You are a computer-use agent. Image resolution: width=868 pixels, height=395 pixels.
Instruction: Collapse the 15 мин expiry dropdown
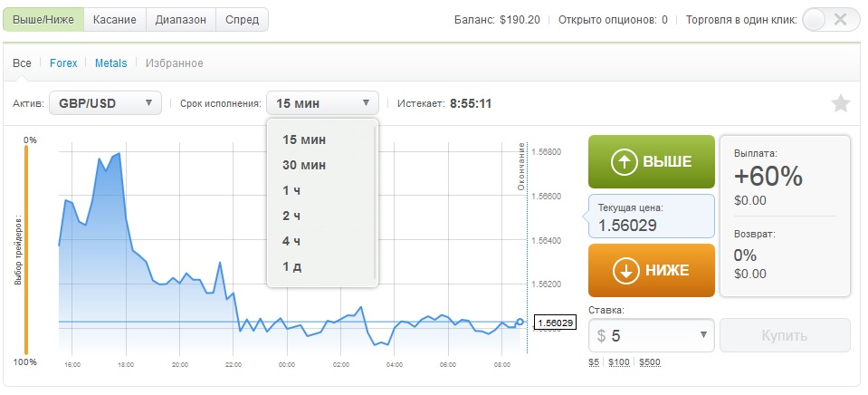pos(322,103)
